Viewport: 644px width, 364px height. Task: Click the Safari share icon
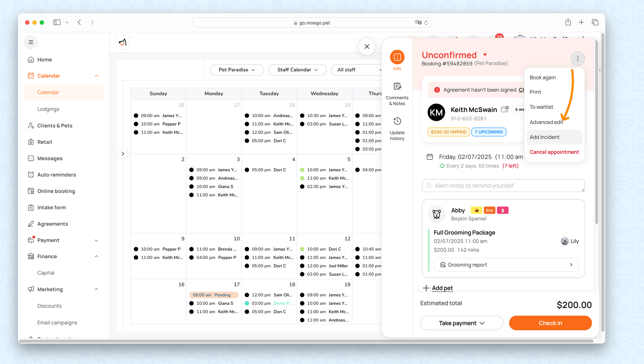[x=568, y=22]
